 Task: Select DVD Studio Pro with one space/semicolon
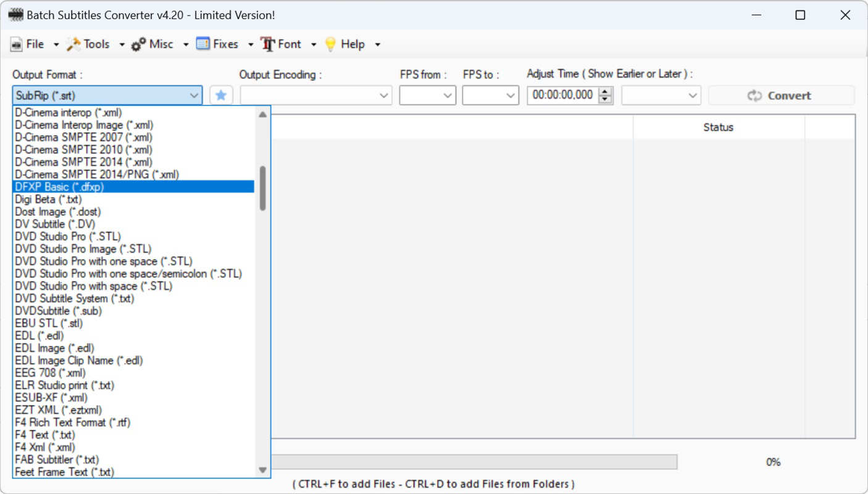133,274
